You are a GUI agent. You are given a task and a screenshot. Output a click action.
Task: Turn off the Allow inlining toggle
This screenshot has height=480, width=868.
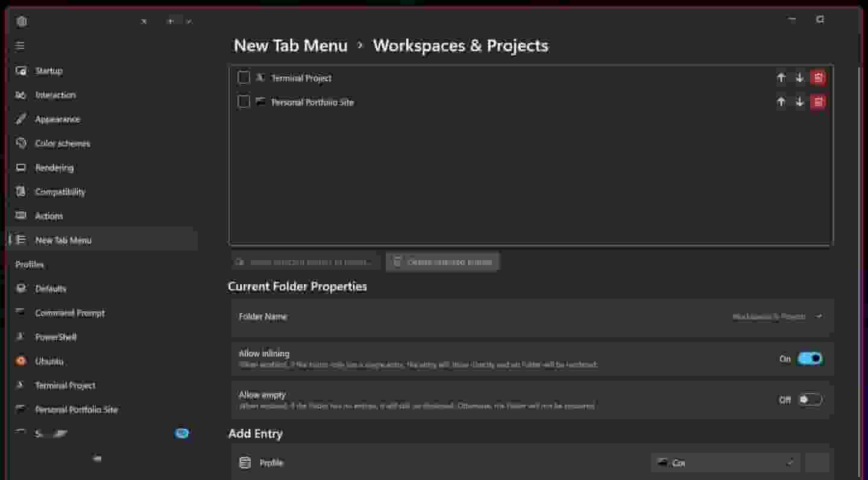(x=810, y=359)
